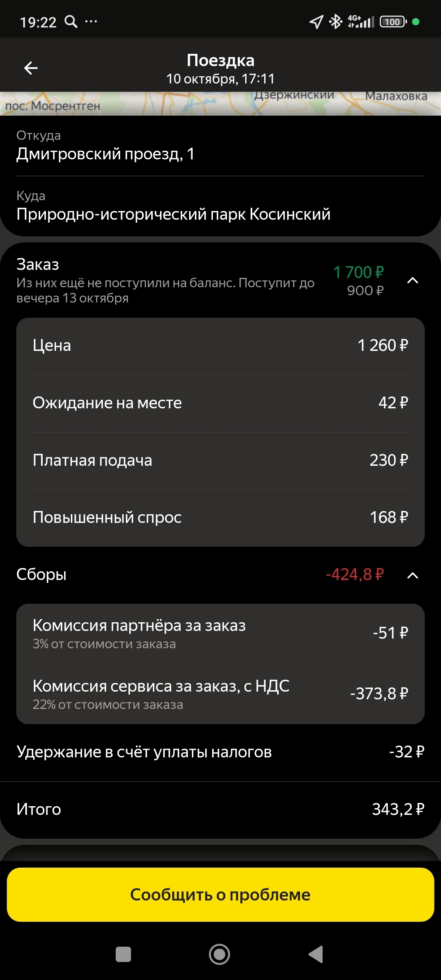Collapse the Заказ section chevron
441x980 pixels.
point(412,281)
